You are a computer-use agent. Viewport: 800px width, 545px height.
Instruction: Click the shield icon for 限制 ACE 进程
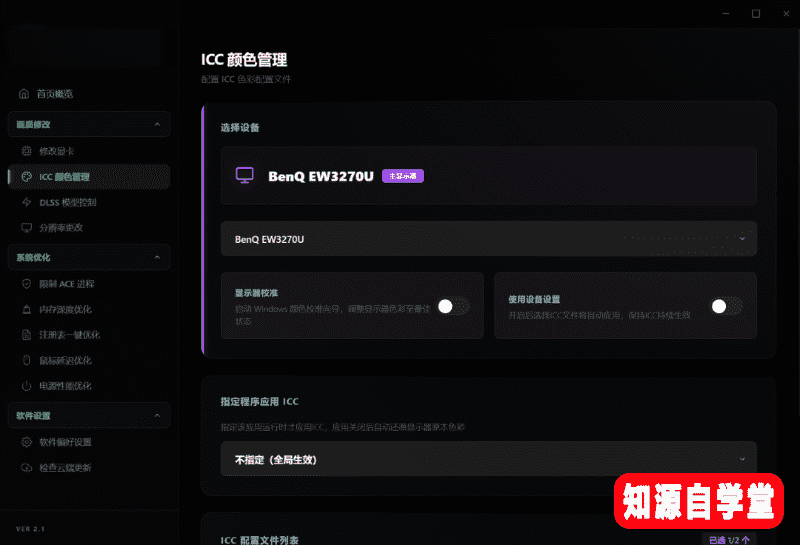[27, 284]
